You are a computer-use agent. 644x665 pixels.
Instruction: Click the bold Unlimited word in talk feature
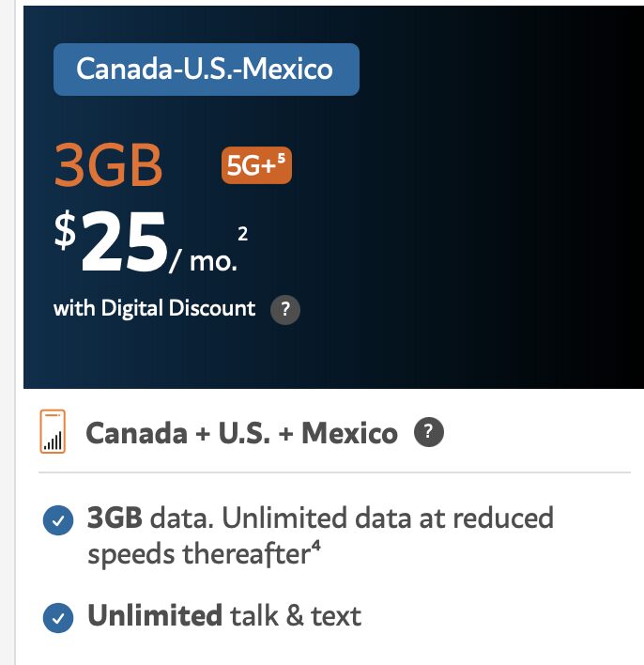(x=155, y=615)
